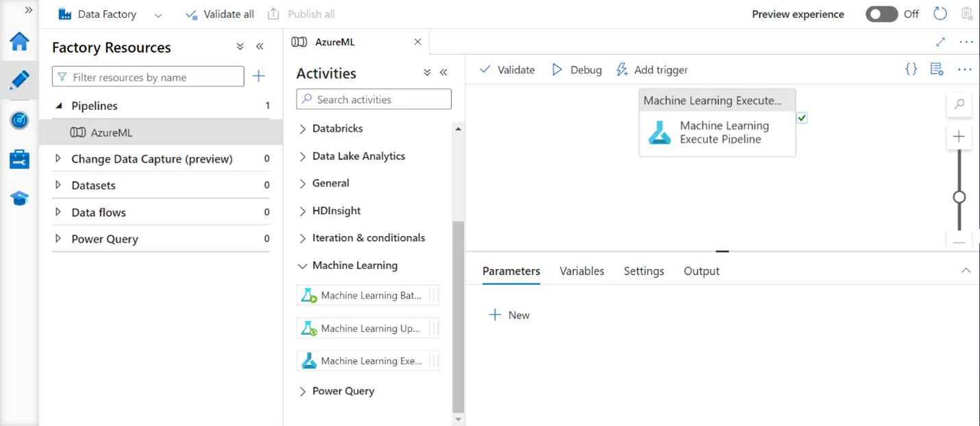This screenshot has height=426, width=980.
Task: Click the add new resource plus icon
Action: [x=258, y=77]
